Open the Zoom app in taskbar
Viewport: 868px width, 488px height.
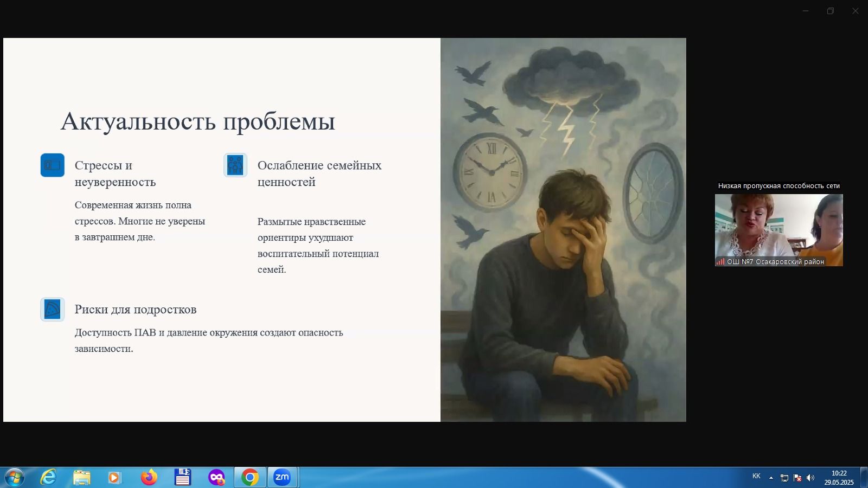282,477
